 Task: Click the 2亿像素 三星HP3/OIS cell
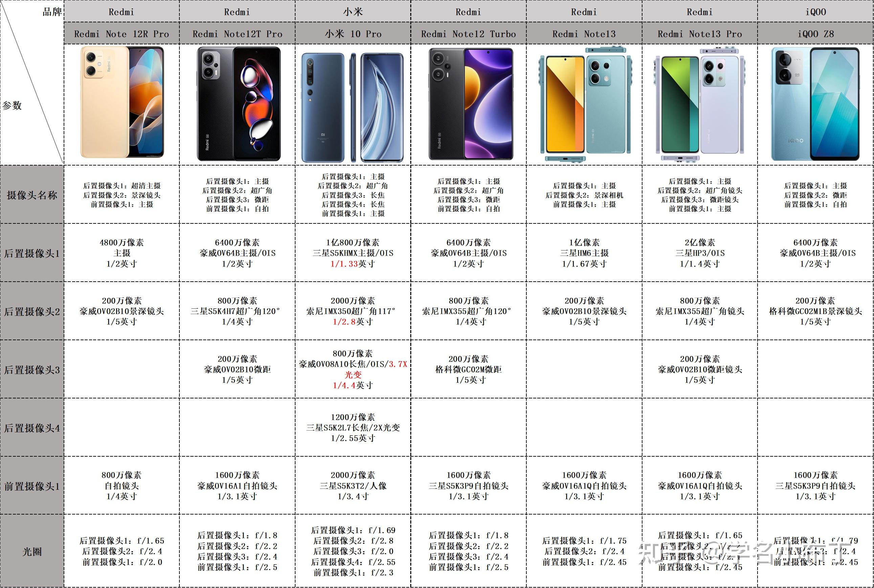point(700,253)
